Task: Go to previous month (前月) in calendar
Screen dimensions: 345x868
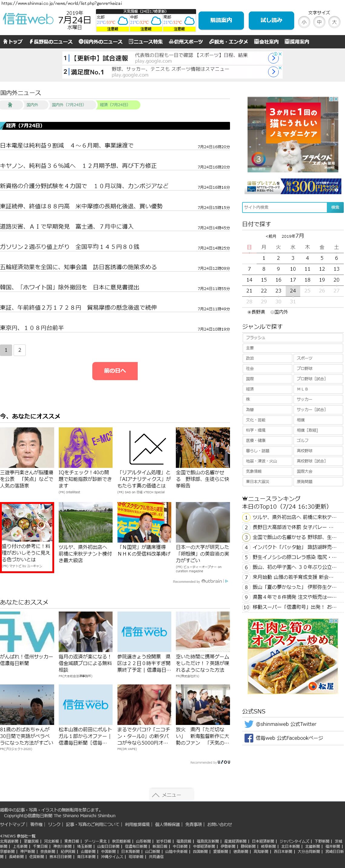Action: coord(271,236)
